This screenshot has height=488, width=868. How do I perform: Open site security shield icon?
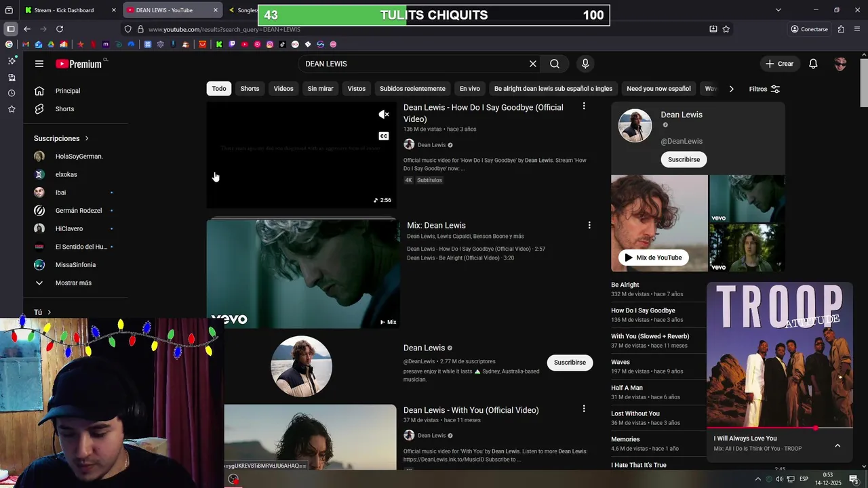point(127,29)
